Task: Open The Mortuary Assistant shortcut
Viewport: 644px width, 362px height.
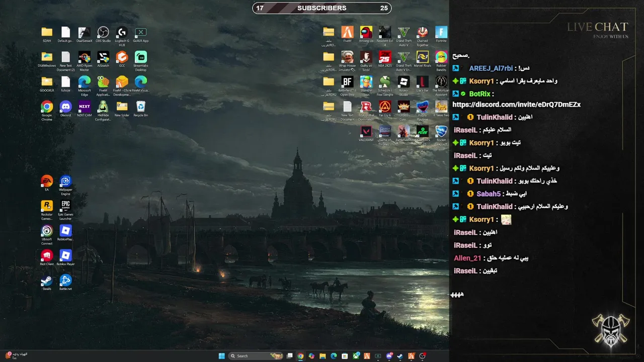Action: pos(441,85)
